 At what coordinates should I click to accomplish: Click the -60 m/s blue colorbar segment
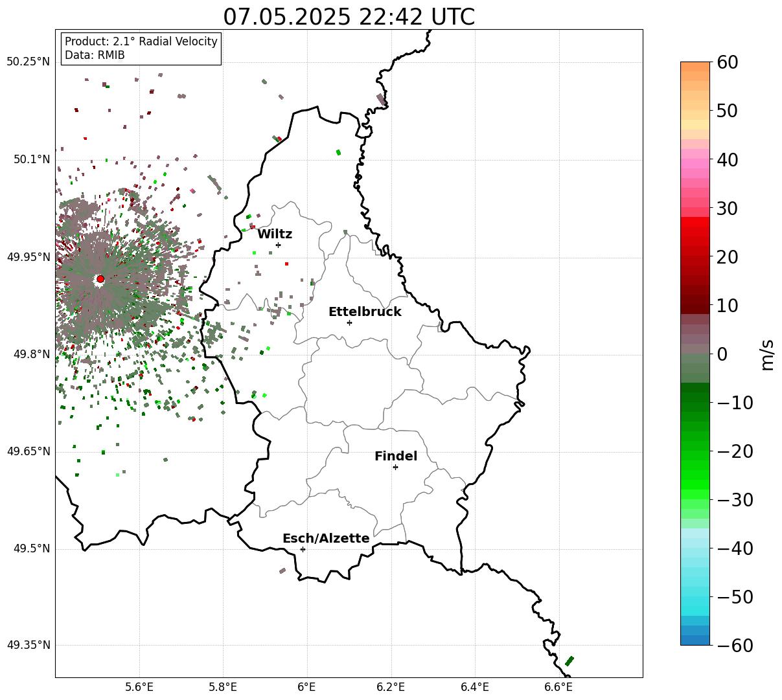(x=695, y=640)
